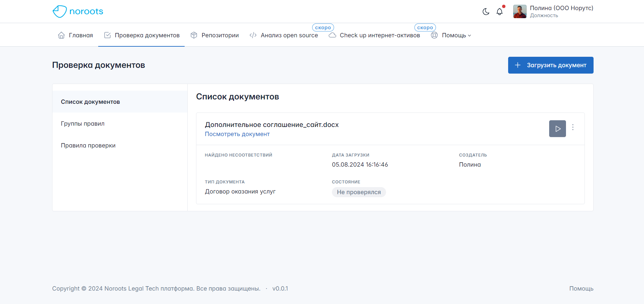Click the plus icon inside Загрузить документ
The height and width of the screenshot is (304, 644).
point(517,65)
